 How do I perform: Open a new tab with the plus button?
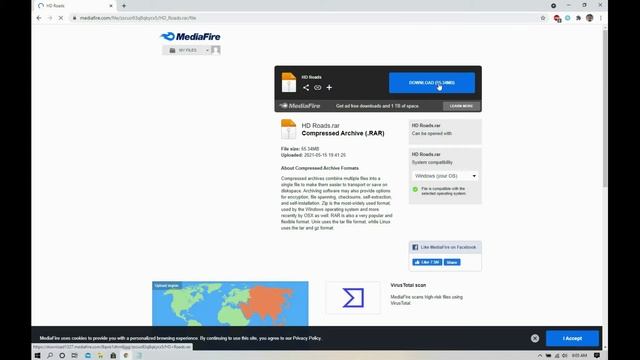pyautogui.click(x=124, y=6)
